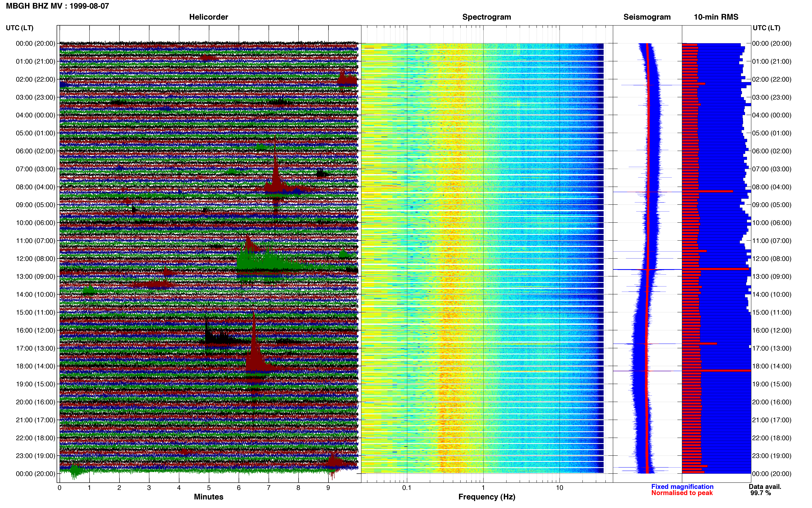Click left-axis time label '06:00 (02:00)'
This screenshot has height=508, width=812.
pyautogui.click(x=36, y=151)
